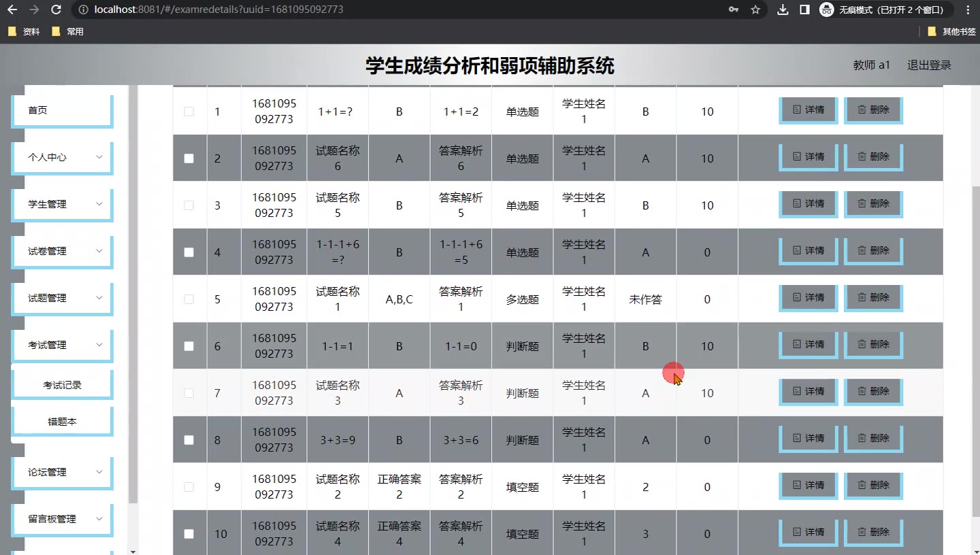
Task: Open 详情 for row 4
Action: click(x=808, y=250)
